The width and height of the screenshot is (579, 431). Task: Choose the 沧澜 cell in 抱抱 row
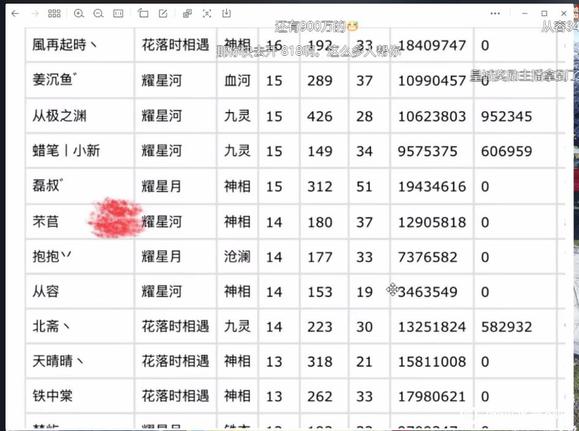click(x=237, y=256)
